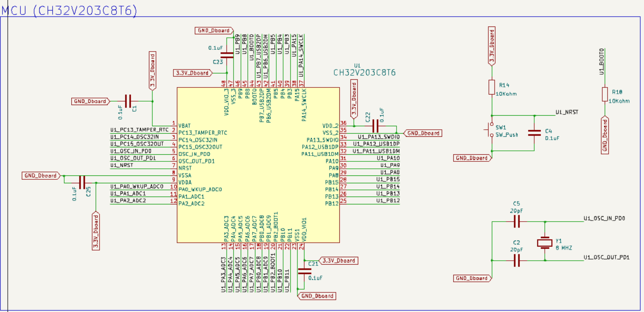Click the 10Kohm value under R14
The width and height of the screenshot is (644, 312).
click(x=506, y=94)
